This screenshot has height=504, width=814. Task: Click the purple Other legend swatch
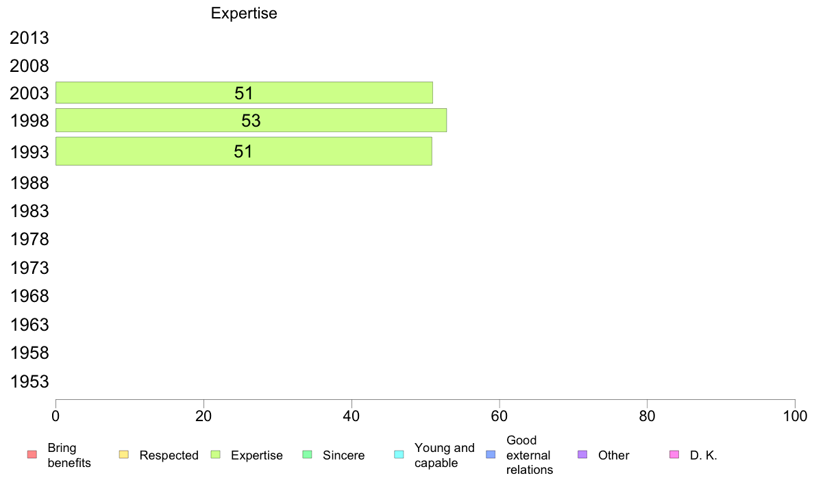pyautogui.click(x=582, y=455)
